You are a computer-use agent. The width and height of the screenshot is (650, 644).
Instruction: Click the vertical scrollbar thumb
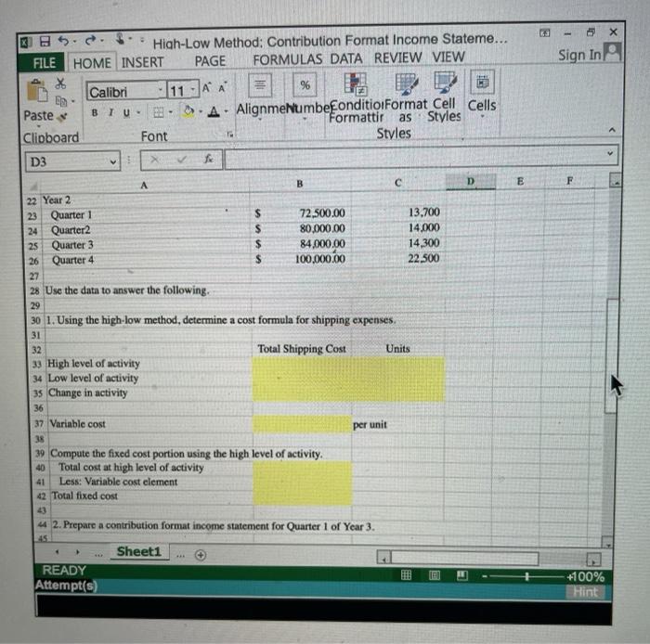[612, 355]
